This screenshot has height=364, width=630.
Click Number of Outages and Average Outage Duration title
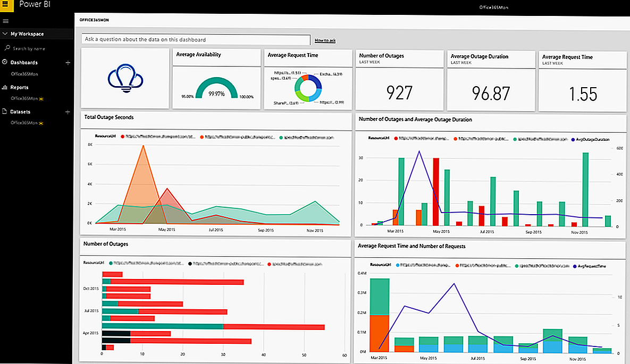[x=415, y=120]
